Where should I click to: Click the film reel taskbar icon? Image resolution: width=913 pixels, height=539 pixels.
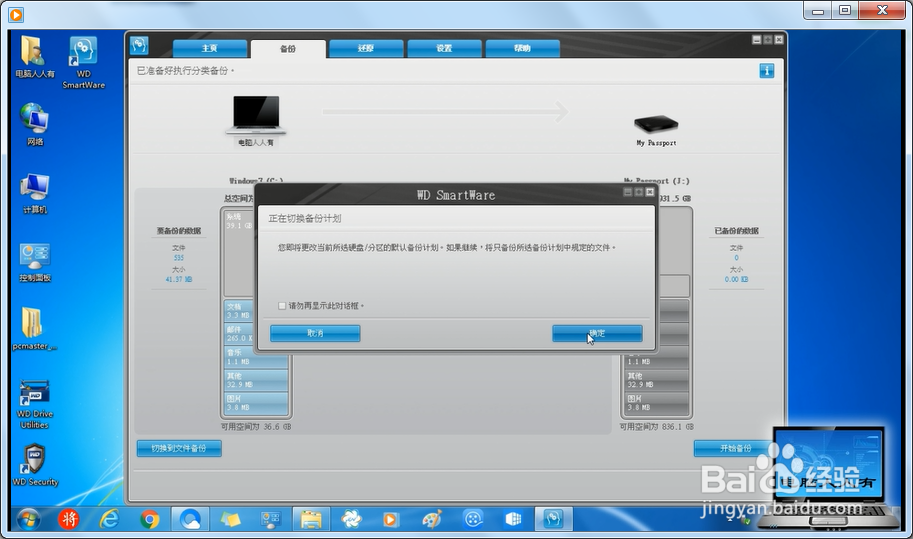(473, 519)
